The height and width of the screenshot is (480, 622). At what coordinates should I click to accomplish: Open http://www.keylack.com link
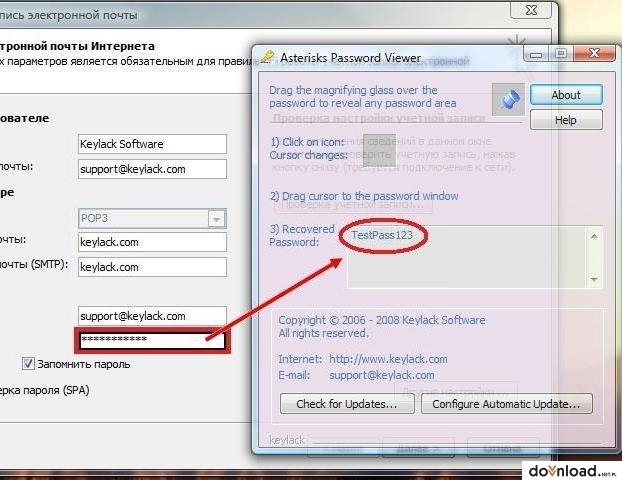coord(388,359)
